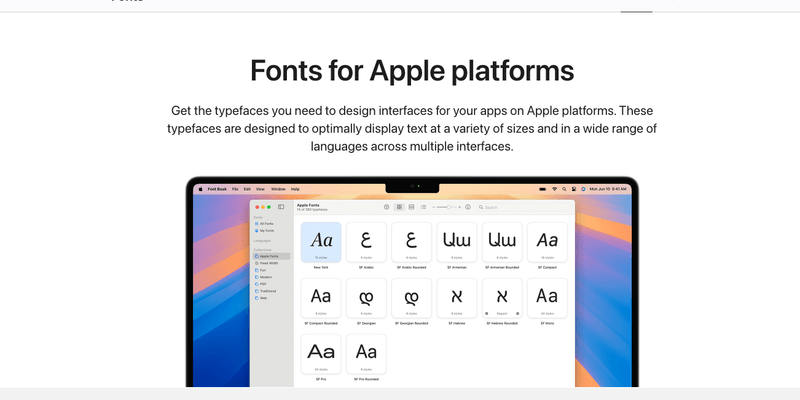The width and height of the screenshot is (800, 400).
Task: Click the SF Georgian Rounded font tile
Action: pyautogui.click(x=411, y=298)
